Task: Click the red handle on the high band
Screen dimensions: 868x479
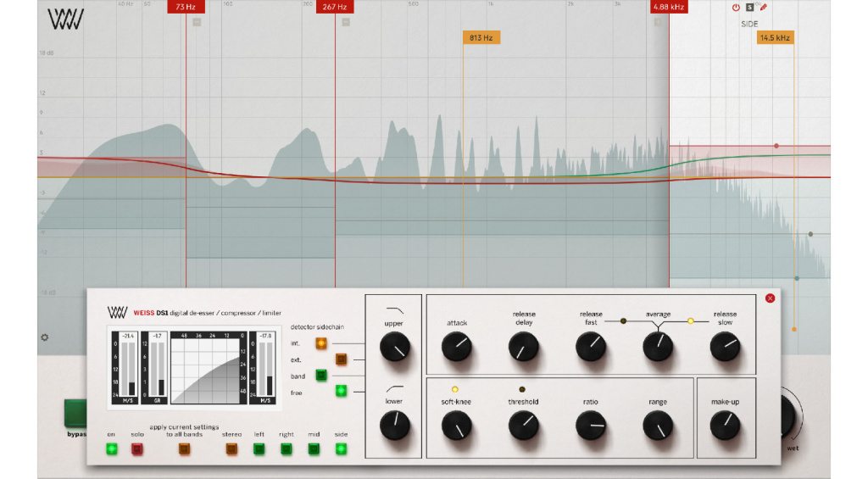Action: tap(776, 146)
